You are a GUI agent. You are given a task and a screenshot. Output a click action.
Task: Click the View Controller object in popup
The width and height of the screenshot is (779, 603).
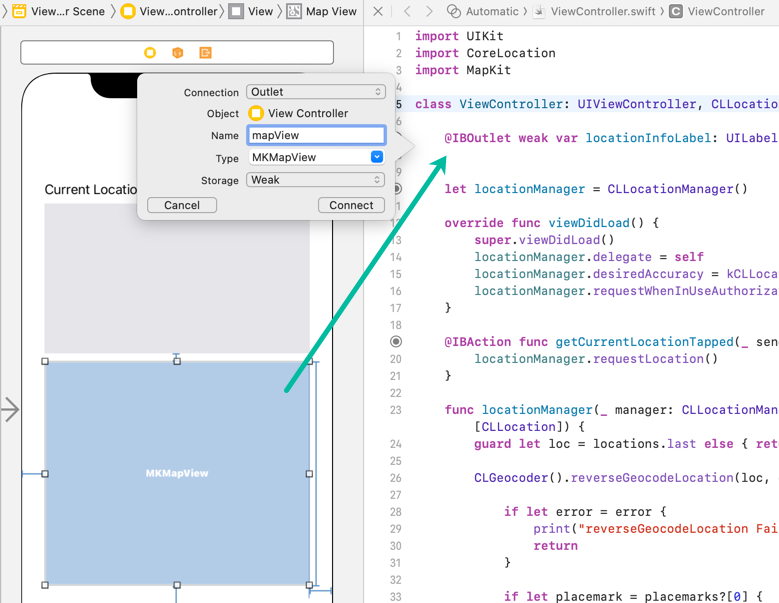click(x=299, y=113)
